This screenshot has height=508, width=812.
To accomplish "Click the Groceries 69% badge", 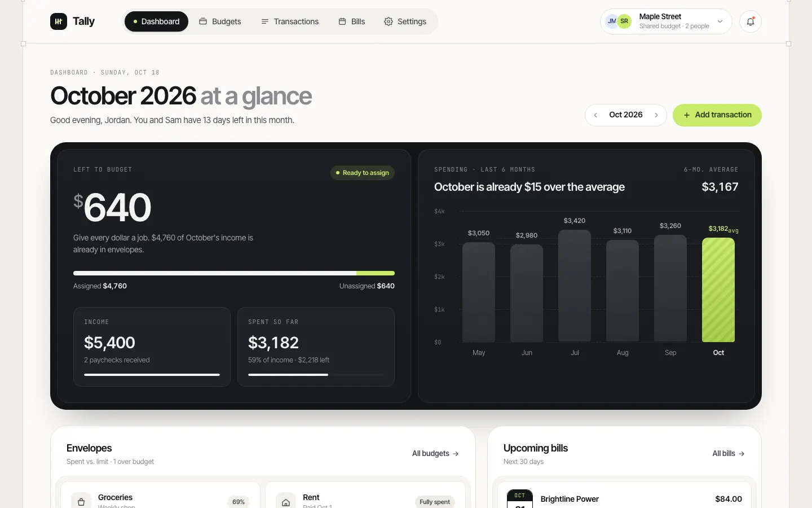I will pyautogui.click(x=239, y=502).
